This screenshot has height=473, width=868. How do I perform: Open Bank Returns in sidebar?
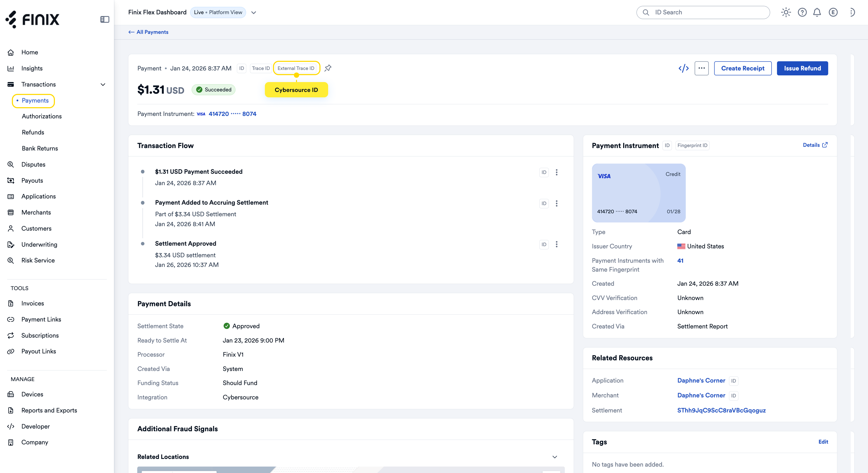40,149
